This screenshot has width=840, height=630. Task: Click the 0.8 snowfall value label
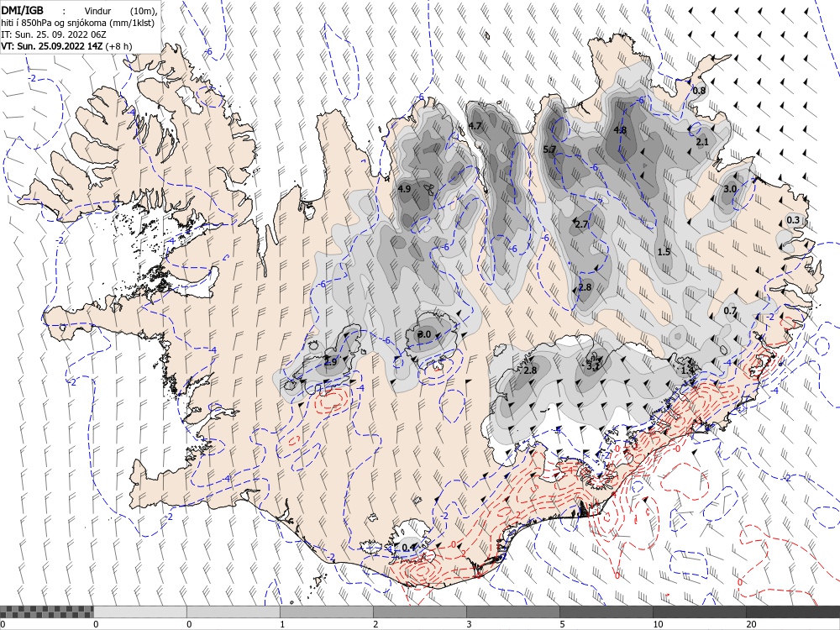pos(699,91)
